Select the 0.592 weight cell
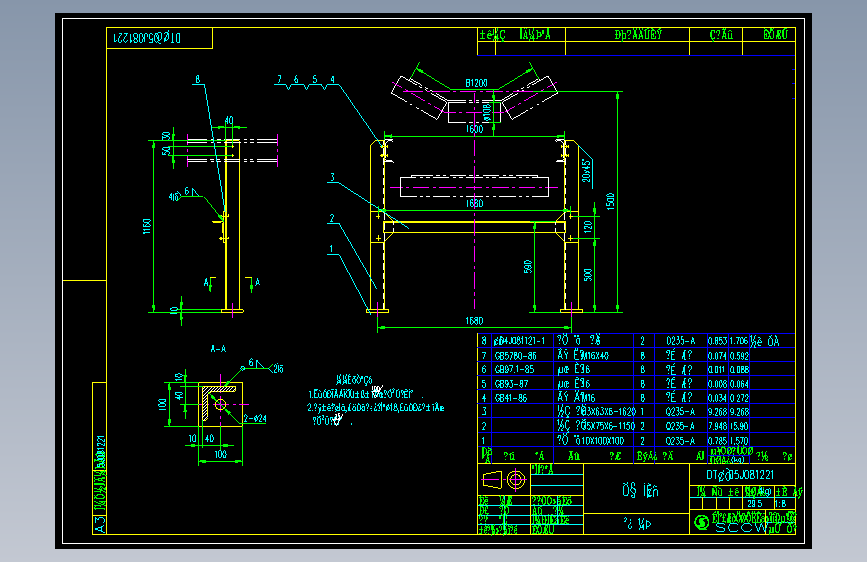The image size is (867, 562). [x=739, y=356]
